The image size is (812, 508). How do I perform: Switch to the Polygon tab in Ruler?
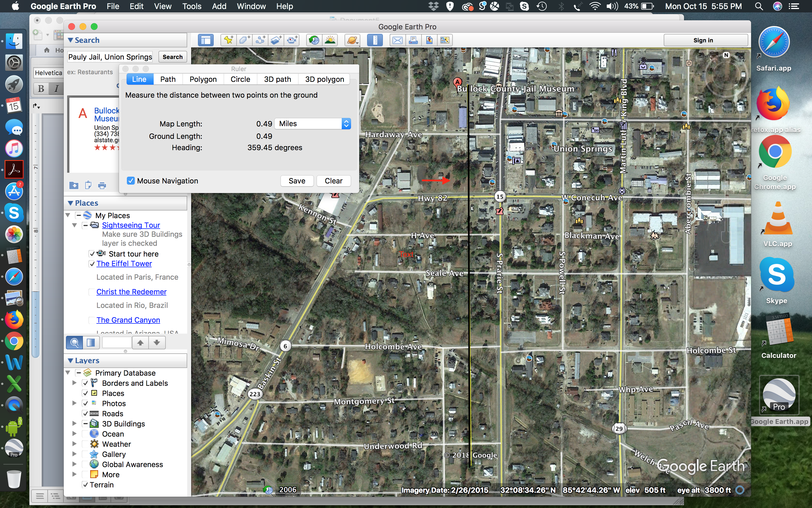click(x=203, y=79)
